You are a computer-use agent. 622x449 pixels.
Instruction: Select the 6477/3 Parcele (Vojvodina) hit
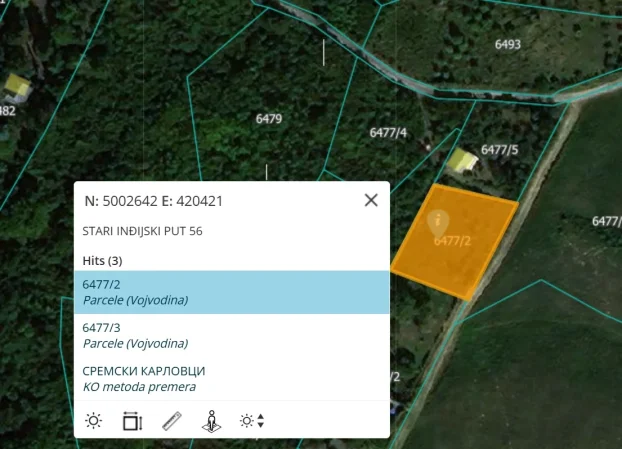[232, 335]
